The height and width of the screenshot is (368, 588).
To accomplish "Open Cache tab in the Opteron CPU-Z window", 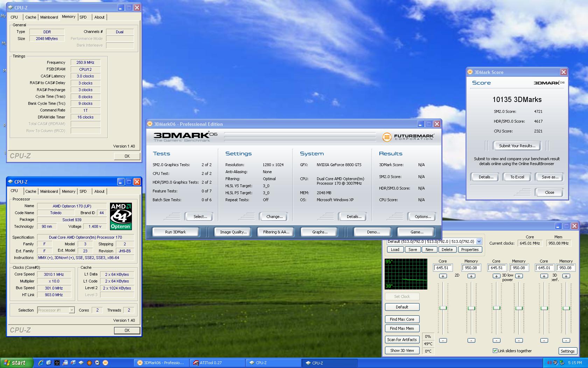I will 30,191.
